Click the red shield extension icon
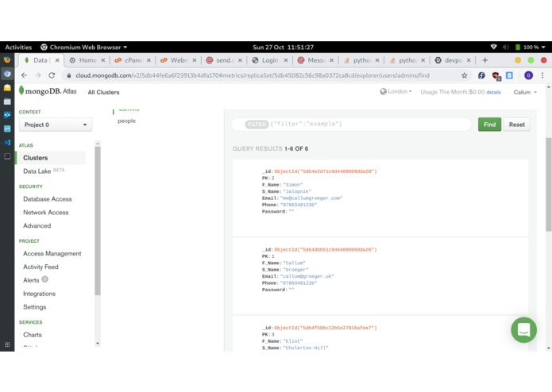552x392 pixels. (496, 75)
